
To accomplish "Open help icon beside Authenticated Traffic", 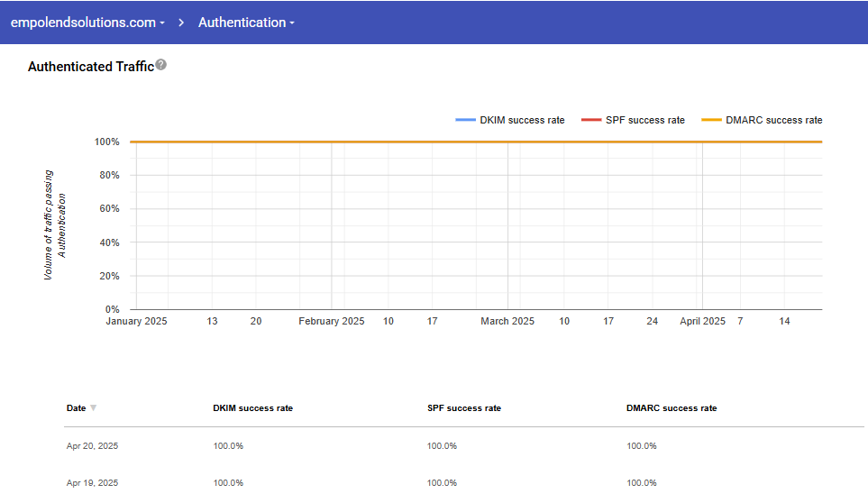I will coord(161,65).
